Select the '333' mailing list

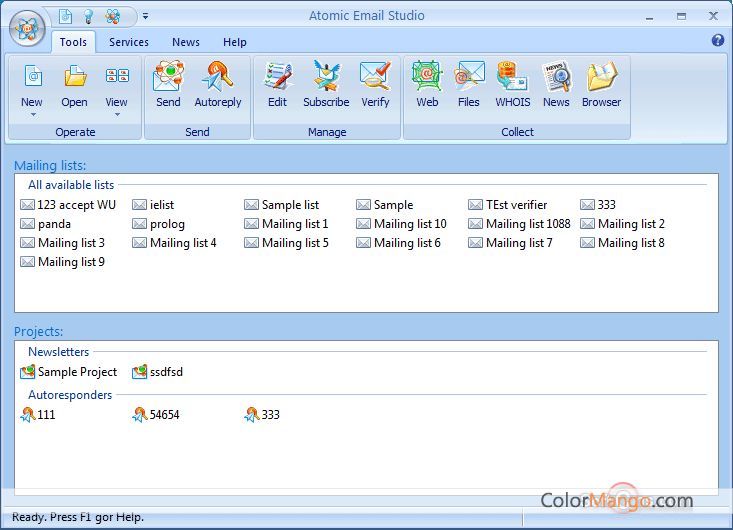point(598,205)
